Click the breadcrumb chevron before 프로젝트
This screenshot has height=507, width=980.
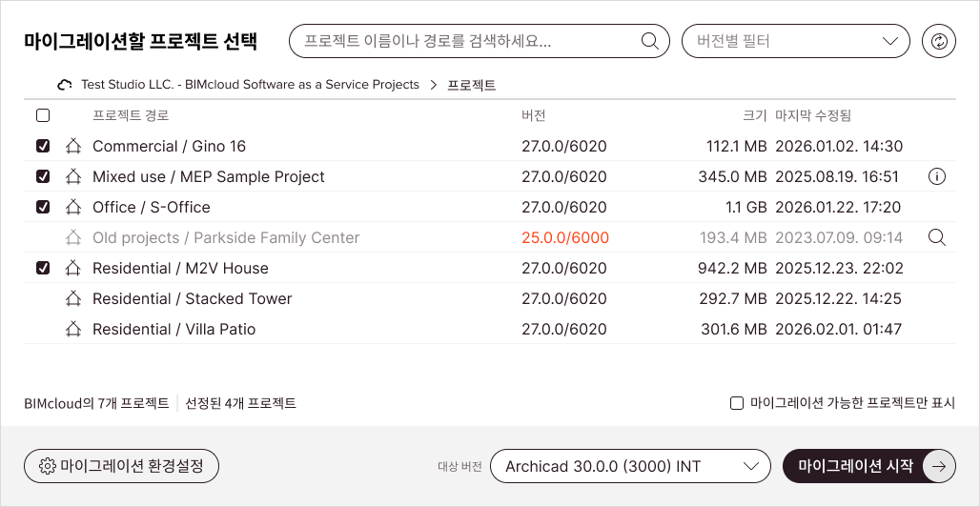434,85
